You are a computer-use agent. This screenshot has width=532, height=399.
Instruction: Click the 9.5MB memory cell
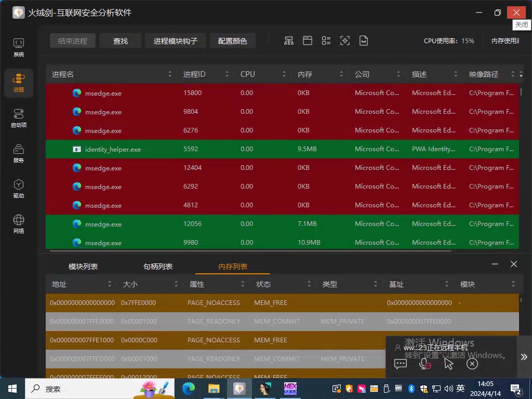pos(307,149)
